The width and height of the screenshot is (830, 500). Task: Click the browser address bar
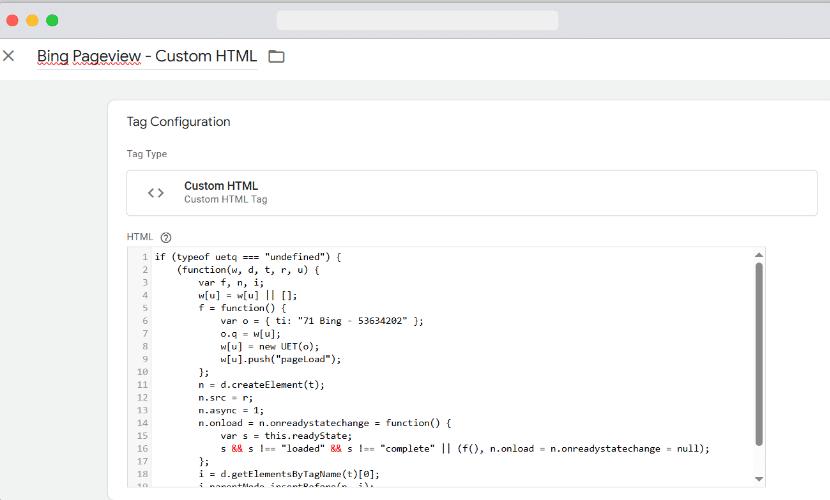[417, 21]
